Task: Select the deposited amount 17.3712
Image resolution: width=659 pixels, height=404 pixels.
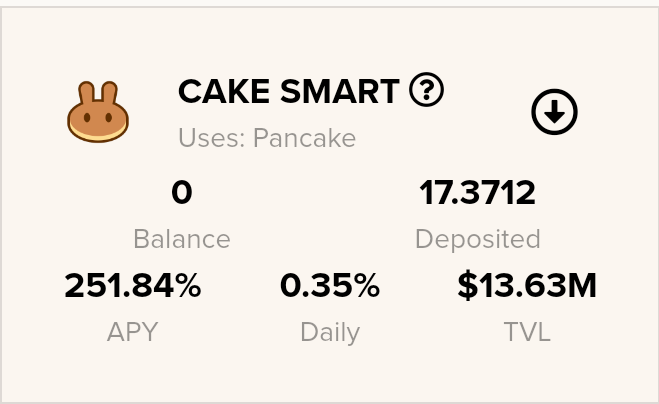Action: coord(477,193)
